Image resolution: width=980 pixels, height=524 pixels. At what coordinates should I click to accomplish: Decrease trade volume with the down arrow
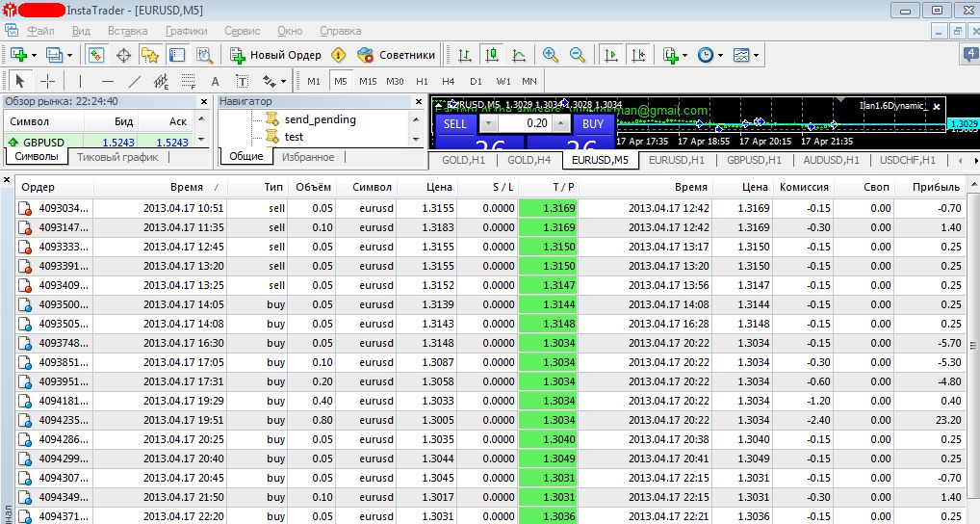tap(487, 123)
